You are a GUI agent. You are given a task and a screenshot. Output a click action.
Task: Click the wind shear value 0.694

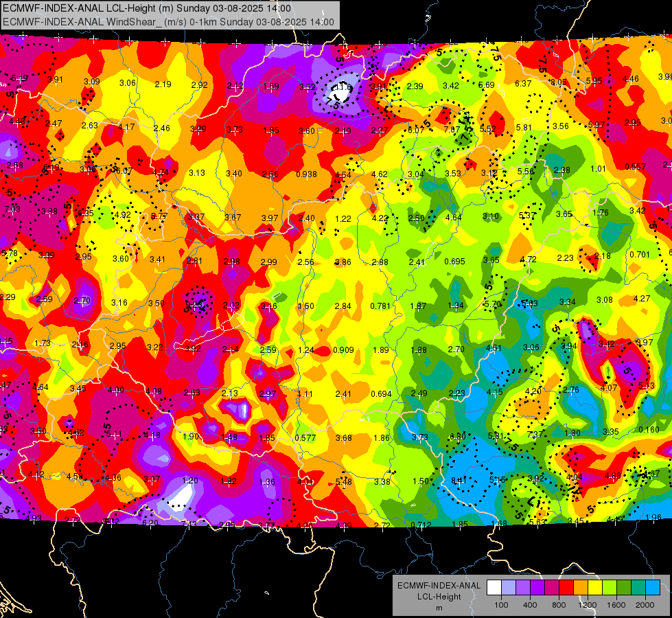pos(381,393)
